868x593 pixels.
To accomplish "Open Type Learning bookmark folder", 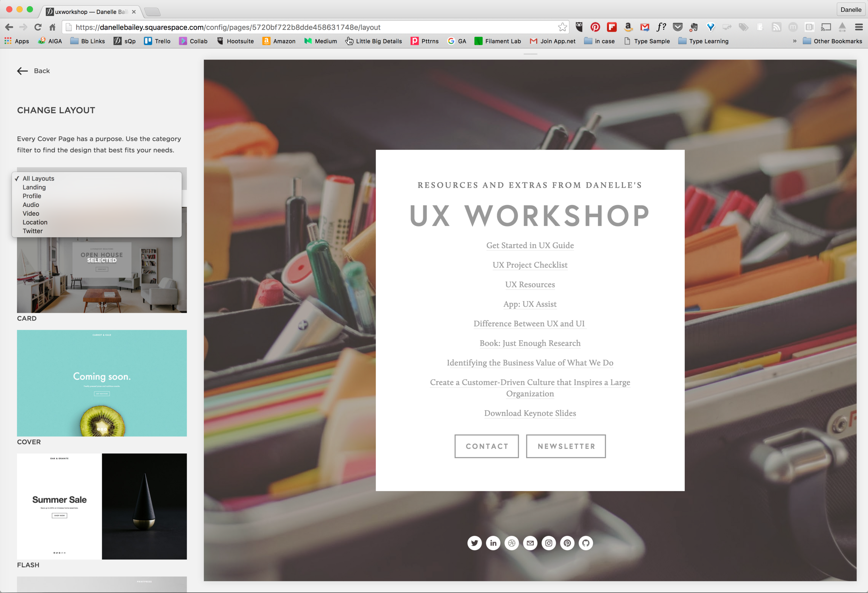I will pyautogui.click(x=703, y=41).
